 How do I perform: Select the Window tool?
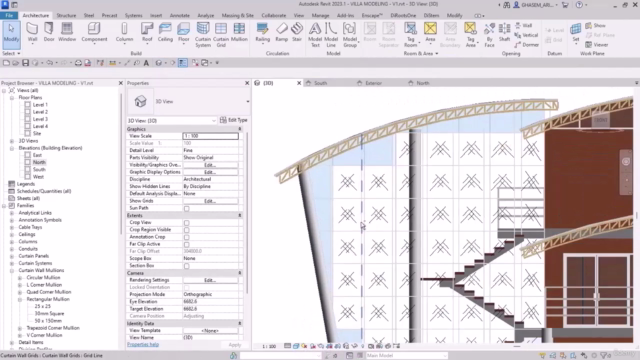pos(67,32)
